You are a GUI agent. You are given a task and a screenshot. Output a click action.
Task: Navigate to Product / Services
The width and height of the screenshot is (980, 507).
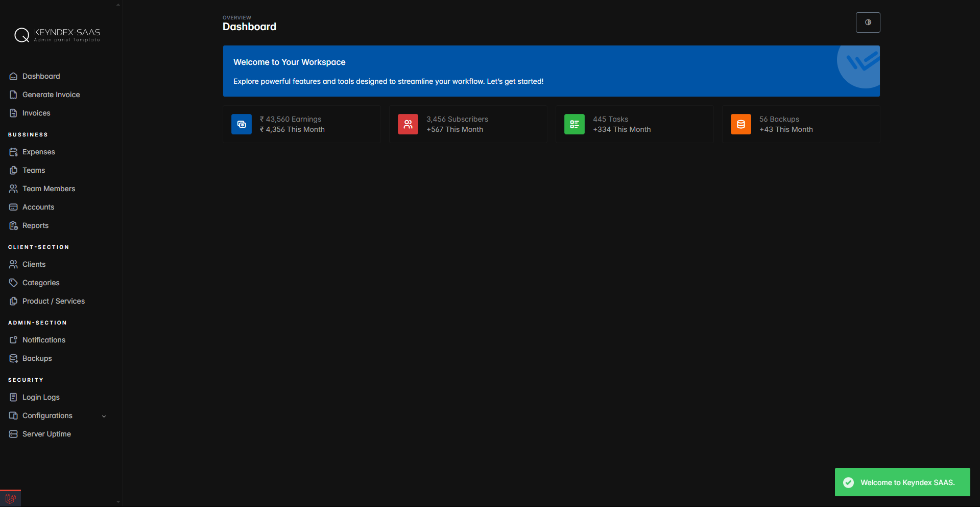tap(54, 301)
